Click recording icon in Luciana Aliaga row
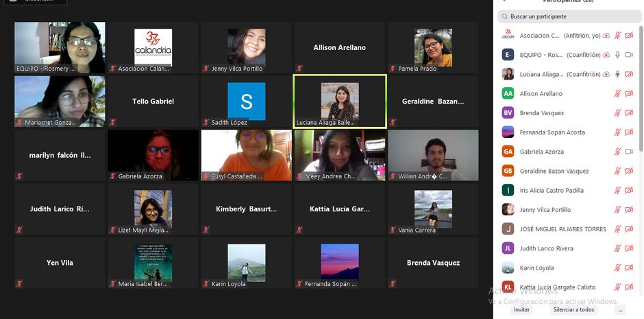This screenshot has height=319, width=644. click(x=606, y=74)
